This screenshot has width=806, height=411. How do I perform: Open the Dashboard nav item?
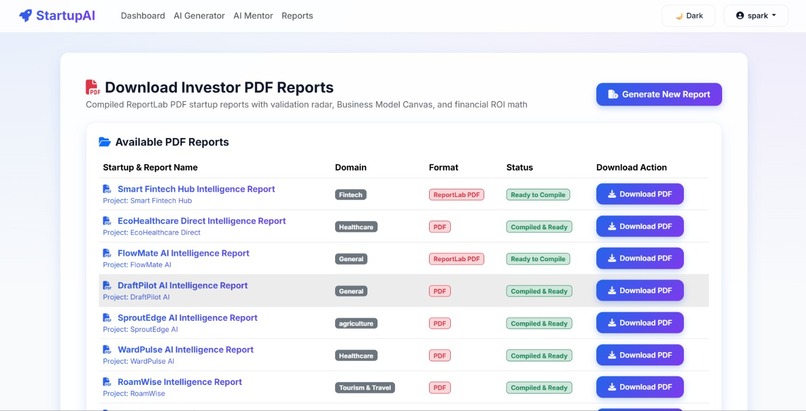(x=143, y=16)
